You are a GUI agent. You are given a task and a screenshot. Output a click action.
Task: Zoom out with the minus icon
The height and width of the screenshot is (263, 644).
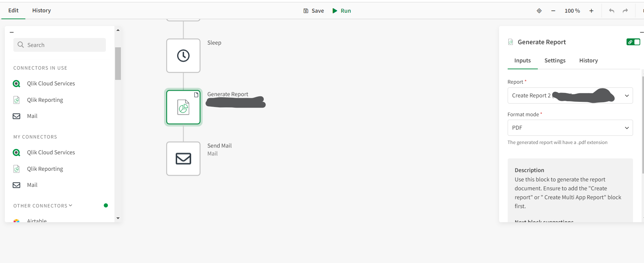click(553, 11)
